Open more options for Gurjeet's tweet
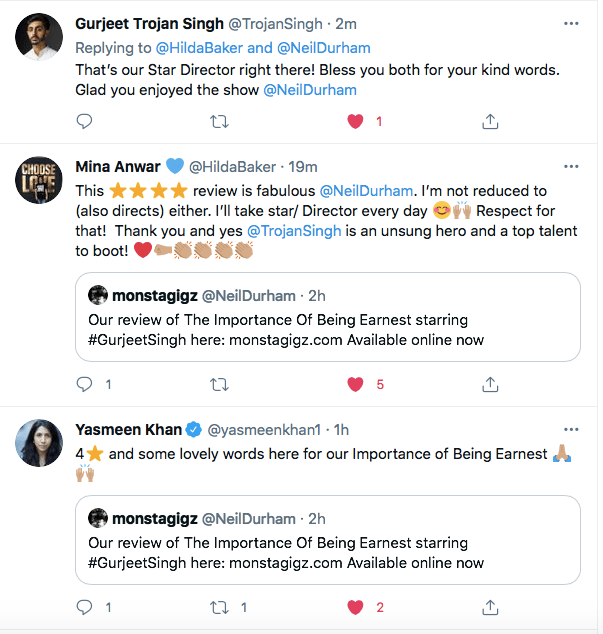 [570, 23]
